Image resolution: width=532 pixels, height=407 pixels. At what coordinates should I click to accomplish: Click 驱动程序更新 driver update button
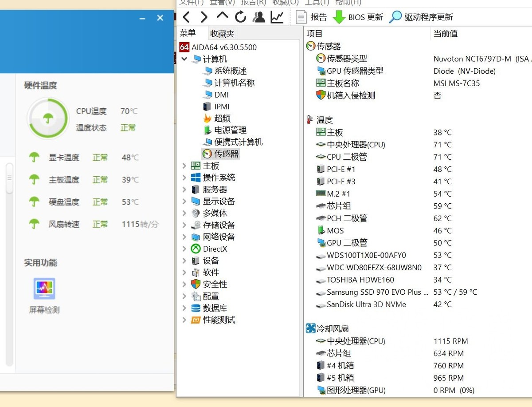click(x=421, y=17)
